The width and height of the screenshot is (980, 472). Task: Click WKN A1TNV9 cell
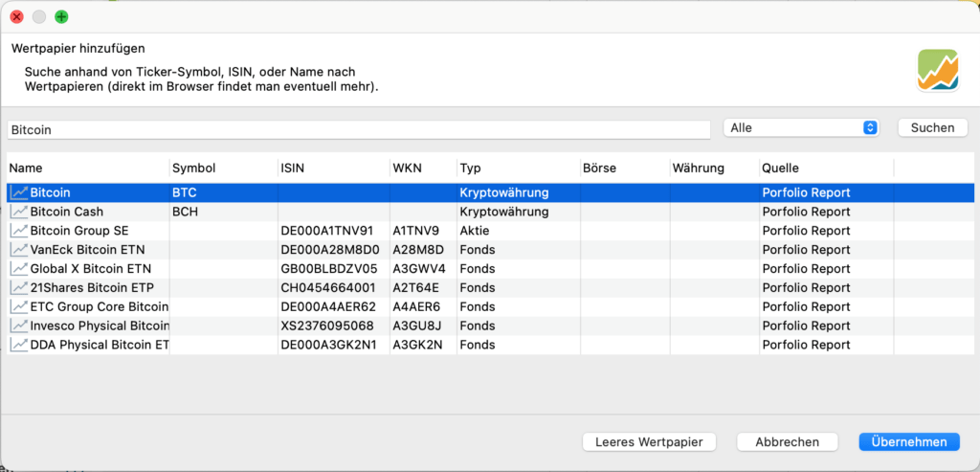(415, 232)
